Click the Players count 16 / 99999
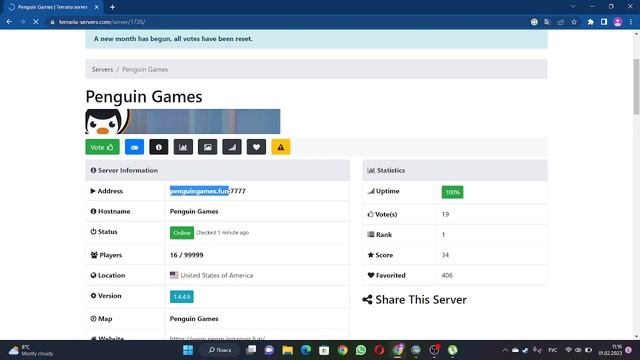Viewport: 640px width, 360px height. pos(187,255)
